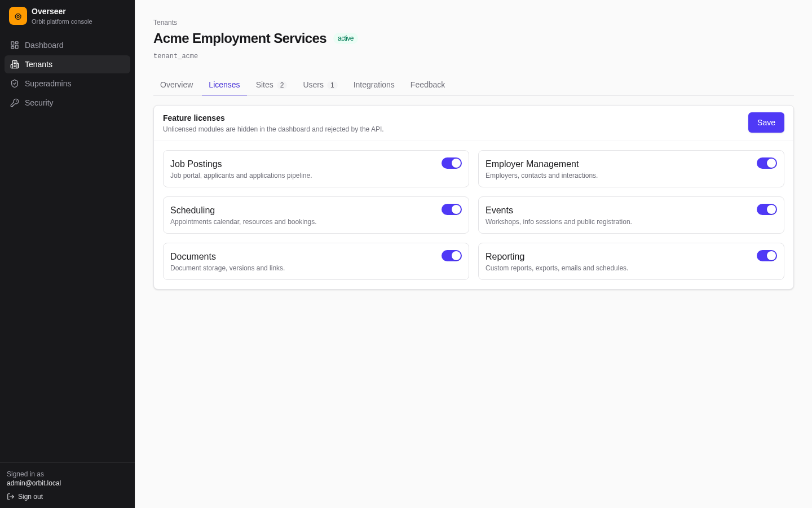Open Superadmins in the sidebar
The width and height of the screenshot is (812, 508).
pos(67,84)
